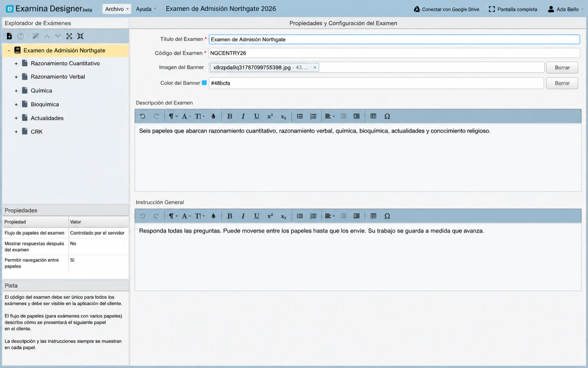The height and width of the screenshot is (368, 588).
Task: Click the move-down arrow in explorer toolbar
Action: (58, 36)
